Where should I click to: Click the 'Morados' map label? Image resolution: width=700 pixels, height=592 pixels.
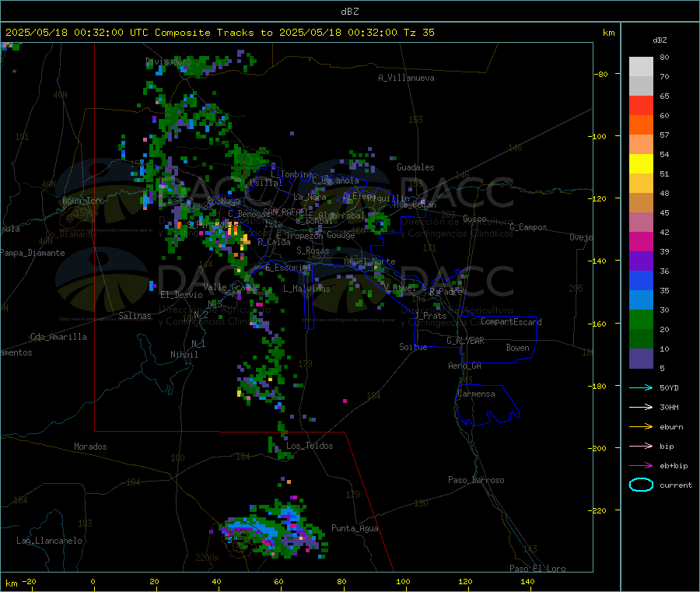(x=90, y=447)
